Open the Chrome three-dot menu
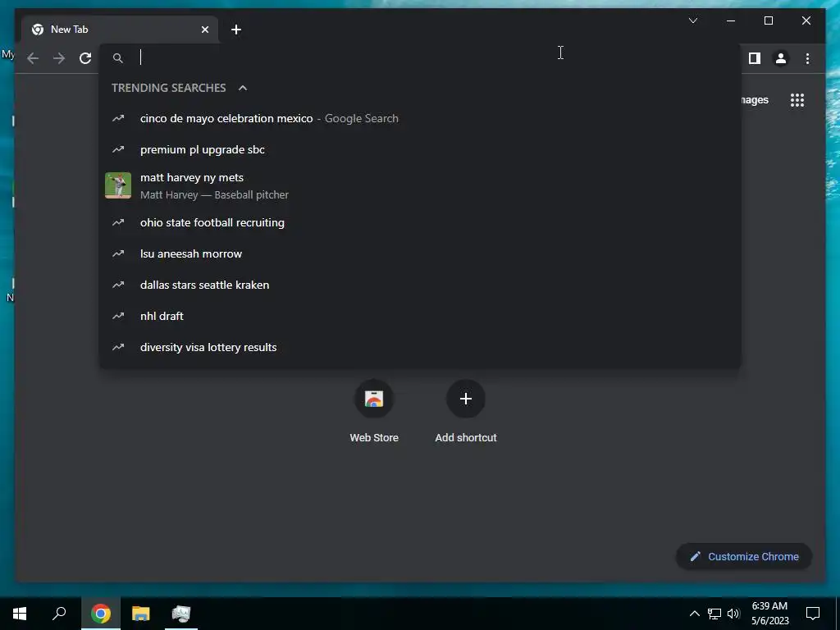 (807, 58)
